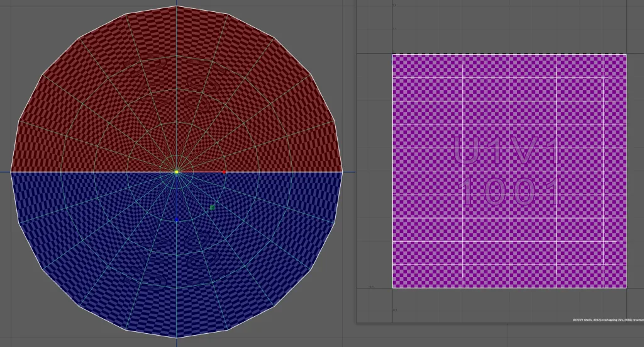Pick the blue axis handle

click(x=177, y=219)
